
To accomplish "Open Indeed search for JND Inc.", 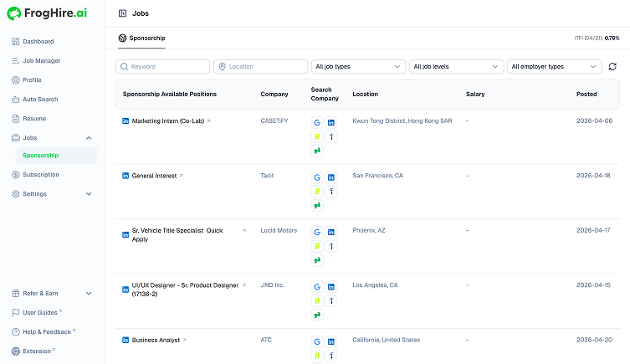I will click(x=331, y=300).
